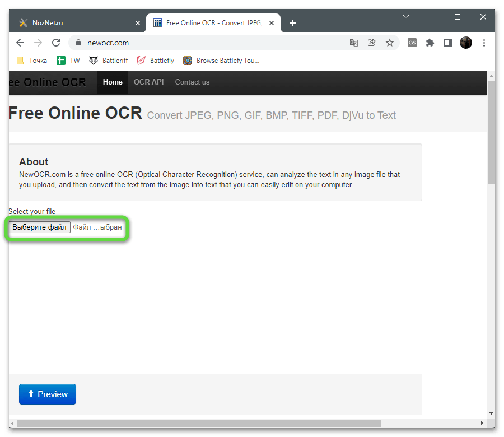504x437 pixels.
Task: Click the Google Translate icon in address bar
Action: point(354,43)
